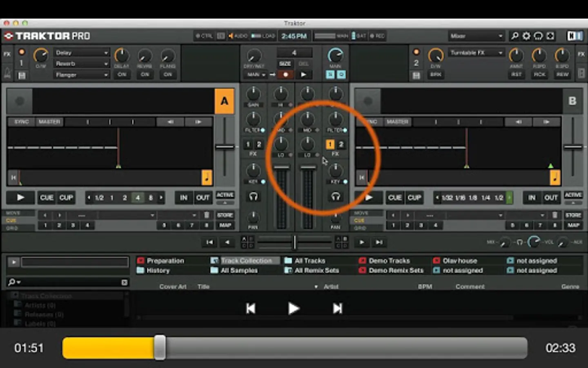Toggle the ON button under the DELAY knob
The height and width of the screenshot is (368, 588).
click(122, 74)
